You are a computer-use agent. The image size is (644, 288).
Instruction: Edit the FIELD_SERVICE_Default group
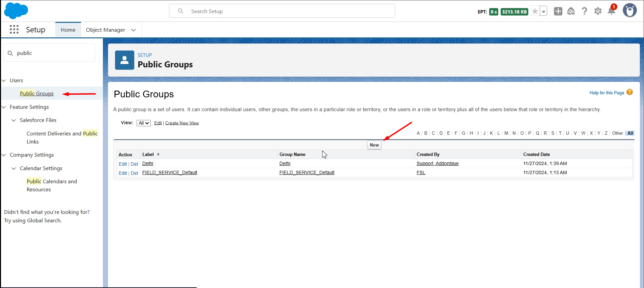pos(123,173)
